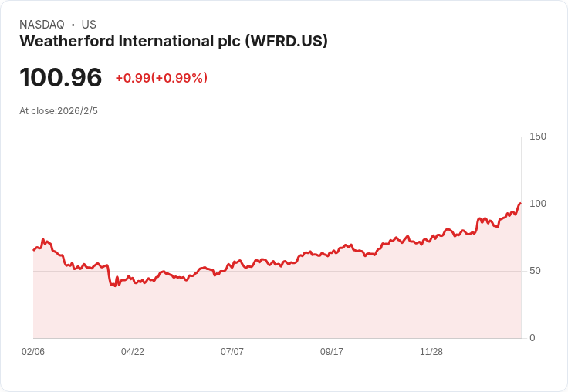
Task: Click the At close 2026/2/5 timestamp
Action: tap(59, 111)
